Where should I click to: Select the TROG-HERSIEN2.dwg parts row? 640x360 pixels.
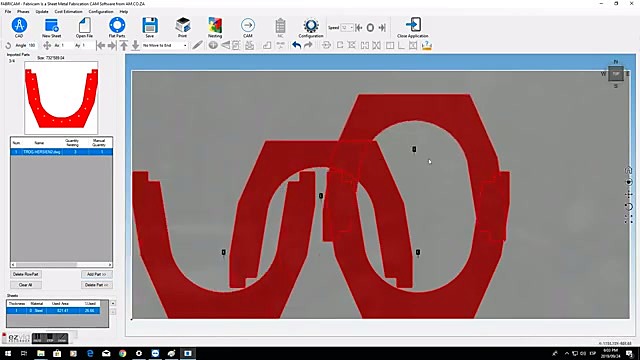pyautogui.click(x=61, y=152)
